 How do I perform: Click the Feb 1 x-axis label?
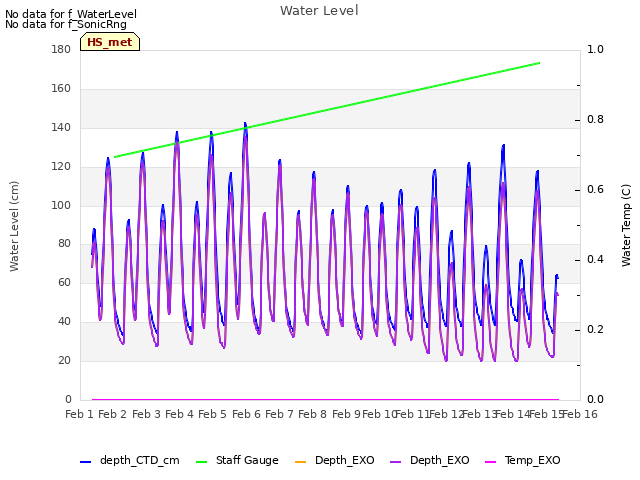(80, 414)
